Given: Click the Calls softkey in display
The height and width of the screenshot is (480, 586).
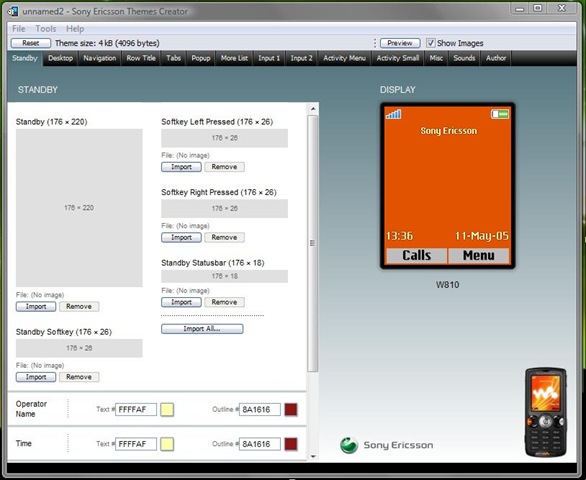Looking at the screenshot, I should 416,256.
